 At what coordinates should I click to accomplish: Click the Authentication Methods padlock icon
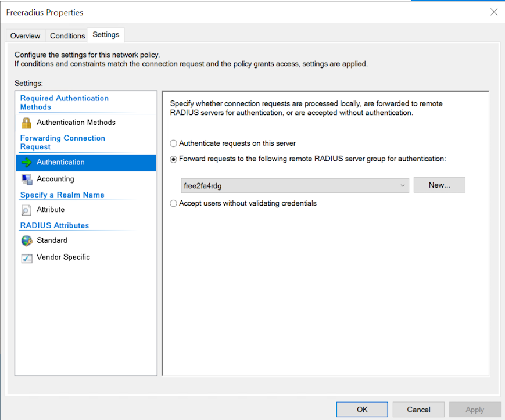(x=26, y=123)
